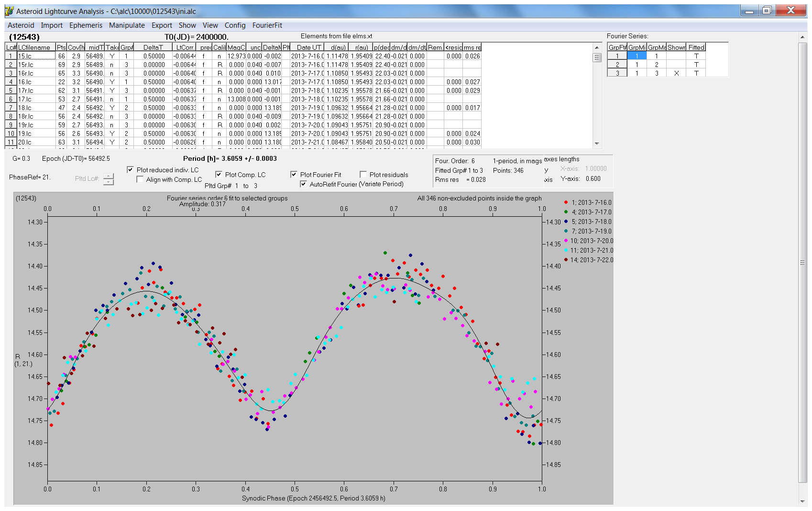812x511 pixels.
Task: Select the 20.lc row
Action: click(x=243, y=142)
